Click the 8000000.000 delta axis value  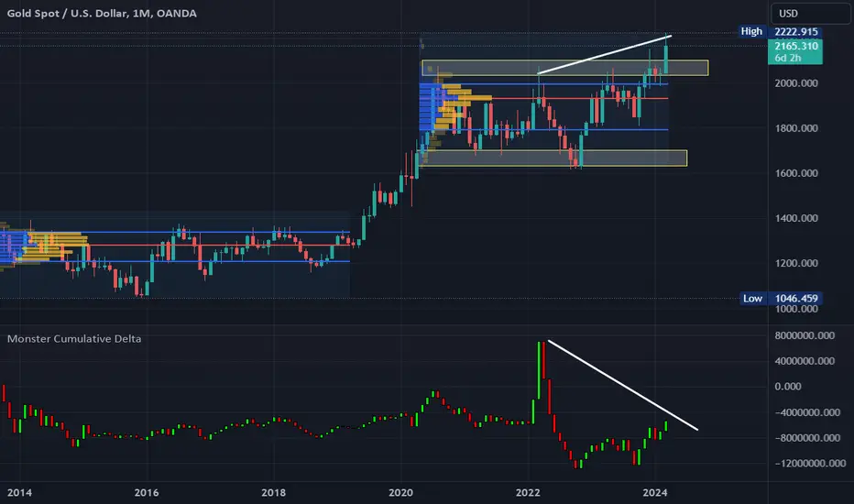coord(804,335)
